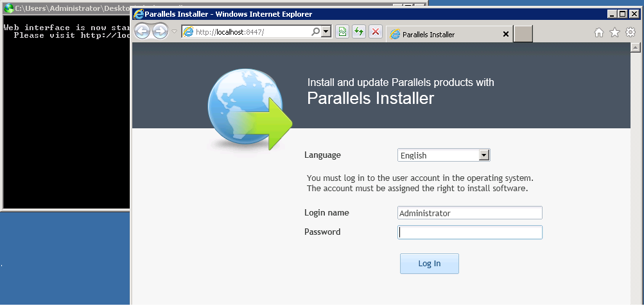Screen dimensions: 644x306
Task: Click the Log In button
Action: (429, 264)
